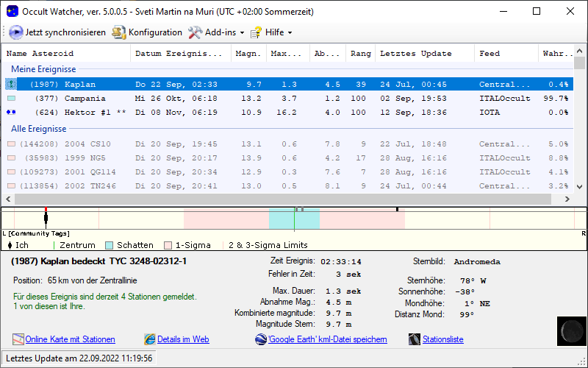Click globe icon beside Online Karte link

point(18,339)
